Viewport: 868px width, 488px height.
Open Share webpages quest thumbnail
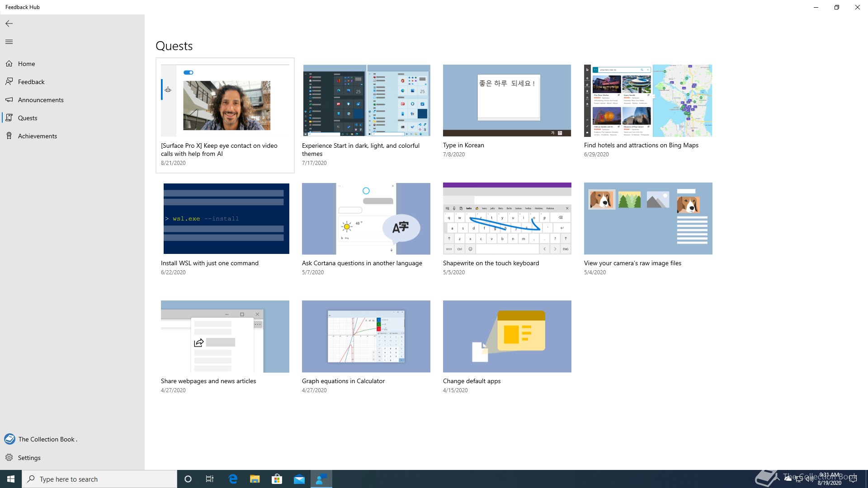(225, 337)
